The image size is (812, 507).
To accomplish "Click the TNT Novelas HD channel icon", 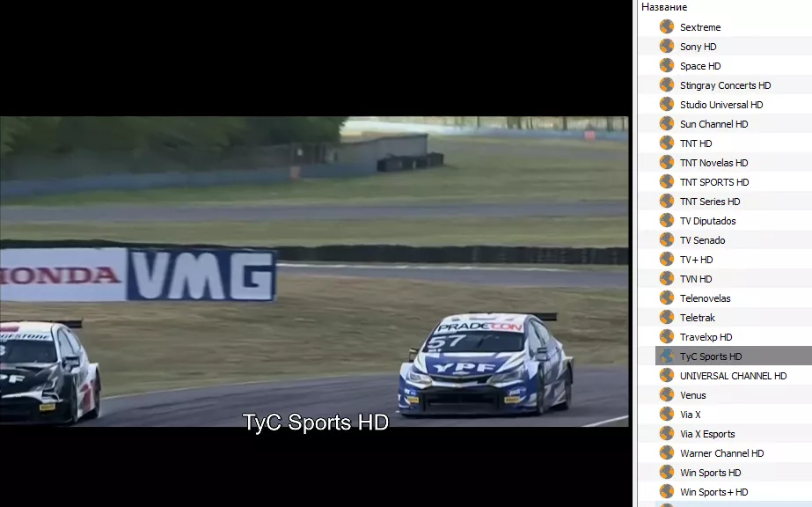I will click(x=667, y=162).
